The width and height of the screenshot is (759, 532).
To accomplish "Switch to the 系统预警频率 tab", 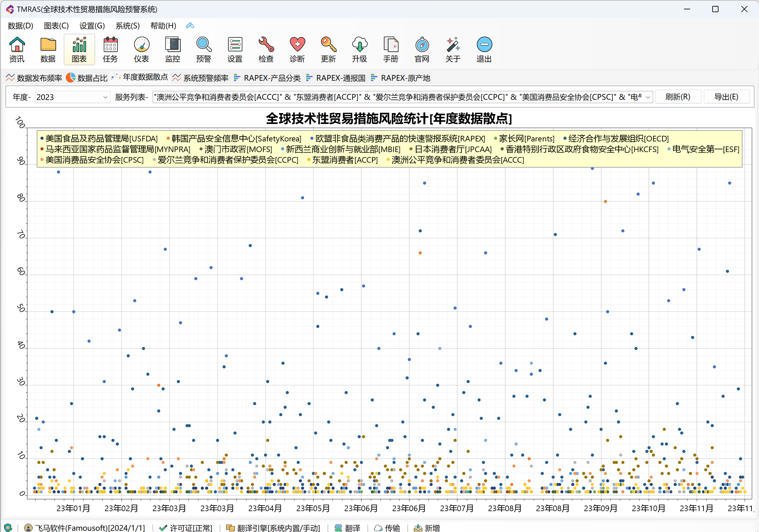I will 200,78.
